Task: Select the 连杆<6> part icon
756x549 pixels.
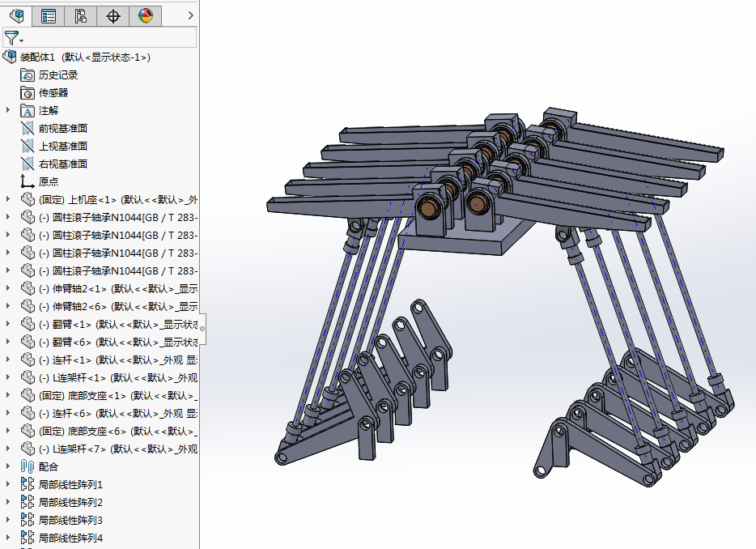Action: pyautogui.click(x=28, y=414)
